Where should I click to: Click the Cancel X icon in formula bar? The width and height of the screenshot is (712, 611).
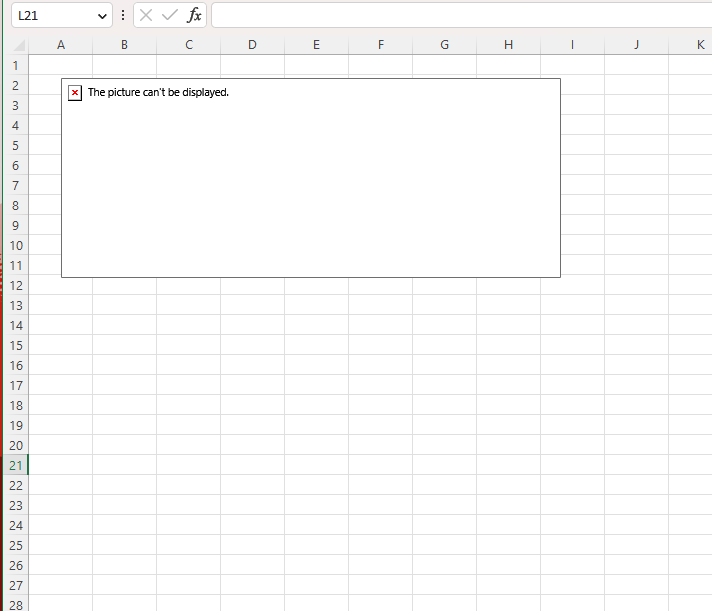click(x=146, y=15)
